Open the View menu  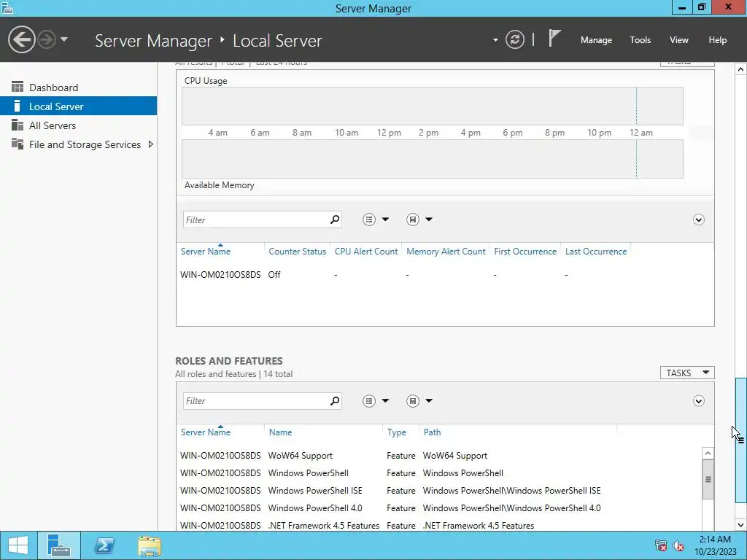click(x=679, y=40)
